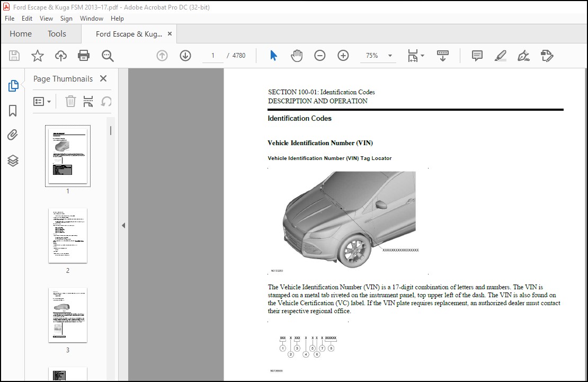Print the document

(85, 55)
